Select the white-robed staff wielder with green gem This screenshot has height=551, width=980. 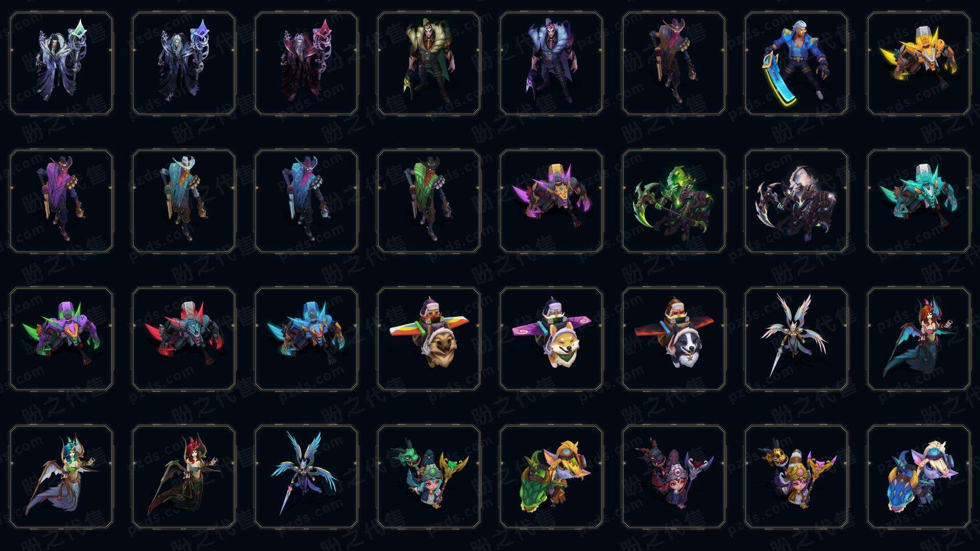(61, 64)
